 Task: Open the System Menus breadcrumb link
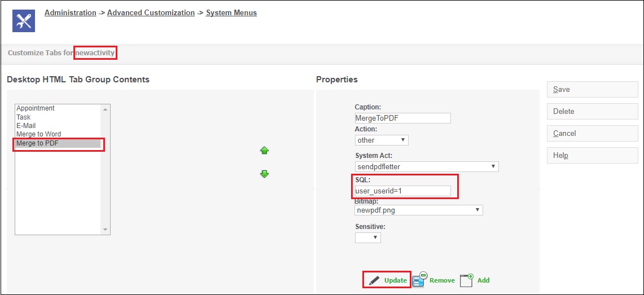(231, 13)
